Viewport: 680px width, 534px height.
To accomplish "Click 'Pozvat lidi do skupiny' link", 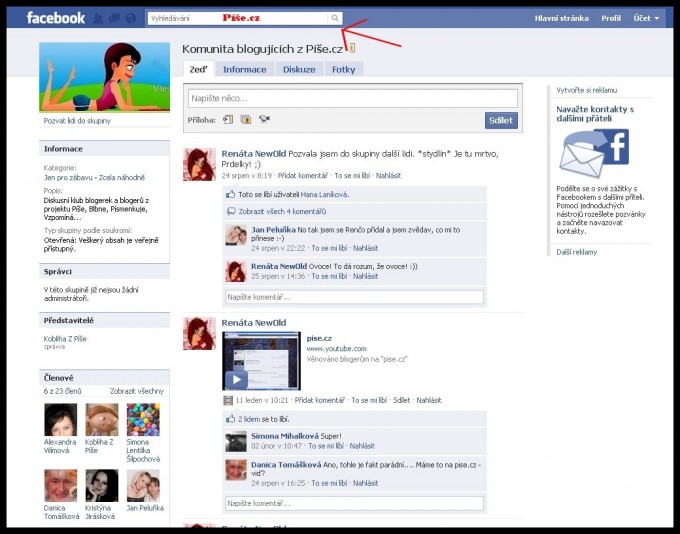I will tap(77, 121).
